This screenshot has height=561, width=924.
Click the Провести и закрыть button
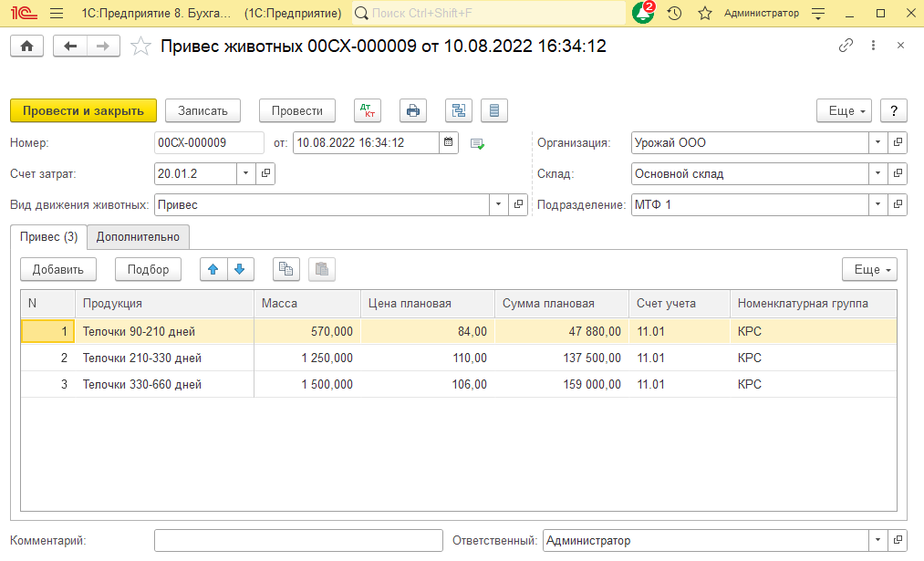(x=83, y=110)
